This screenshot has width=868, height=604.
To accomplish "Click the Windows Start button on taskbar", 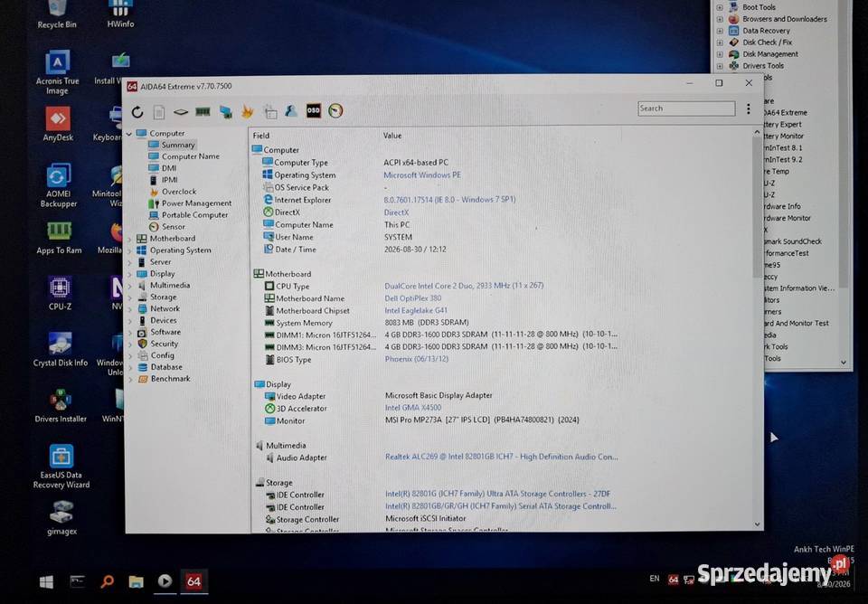I will pos(46,582).
